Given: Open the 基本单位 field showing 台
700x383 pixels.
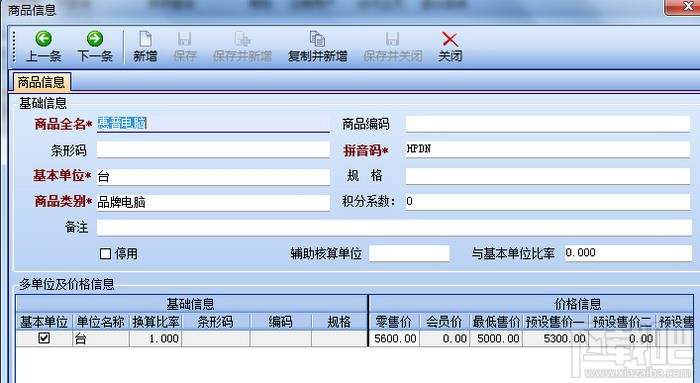Looking at the screenshot, I should [x=213, y=176].
